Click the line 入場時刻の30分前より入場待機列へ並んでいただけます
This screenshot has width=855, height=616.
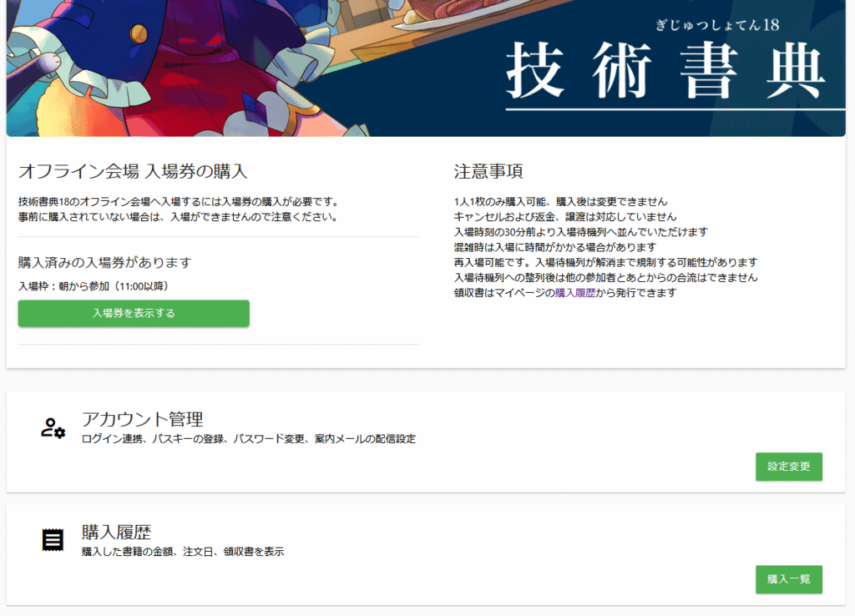pyautogui.click(x=581, y=232)
